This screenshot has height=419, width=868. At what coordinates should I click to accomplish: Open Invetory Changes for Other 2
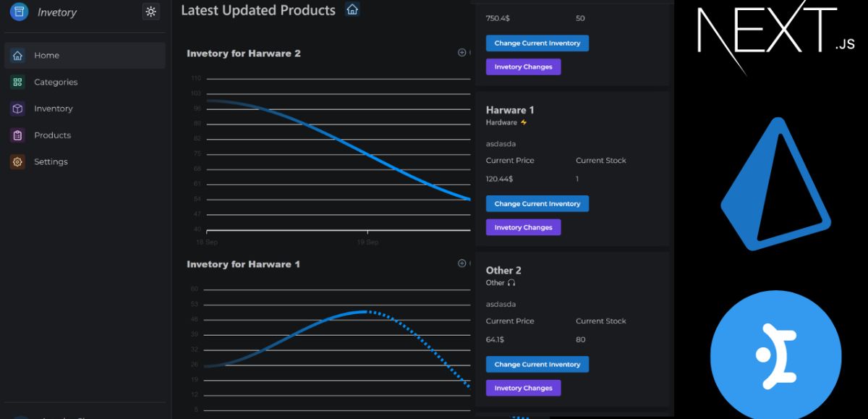(x=523, y=389)
